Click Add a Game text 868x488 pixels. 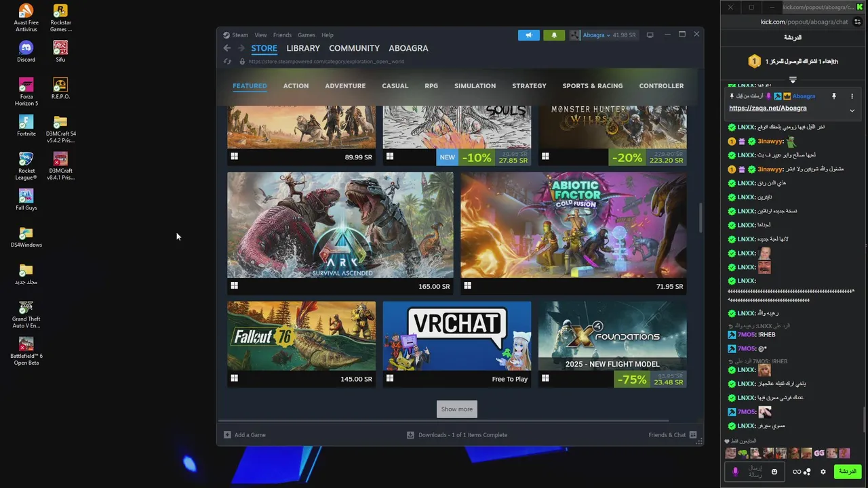250,435
